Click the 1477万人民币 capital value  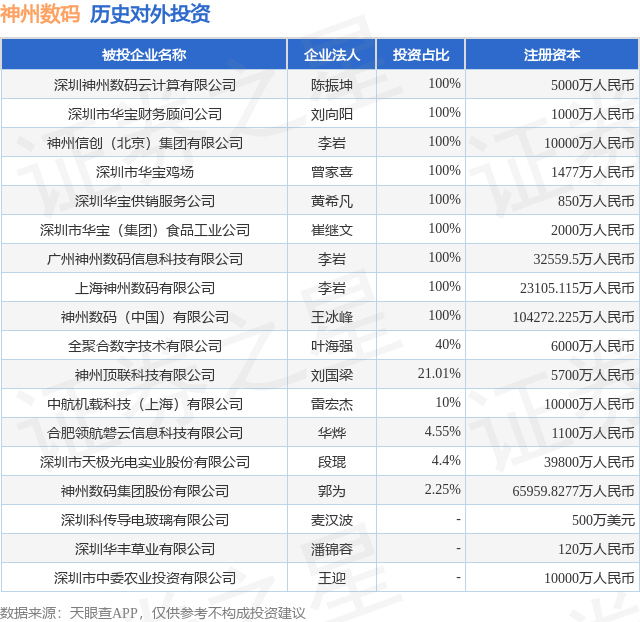[593, 172]
